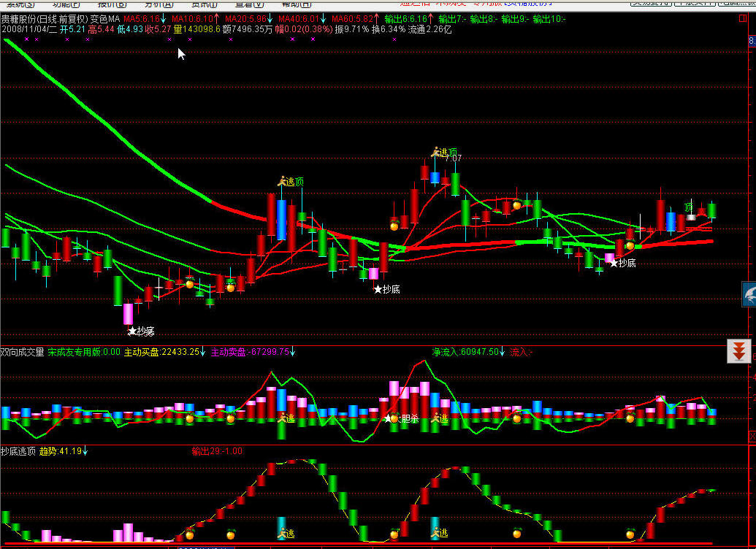756x549 pixels.
Task: Click the 抄底逃顶 indicator title
Action: coord(18,451)
